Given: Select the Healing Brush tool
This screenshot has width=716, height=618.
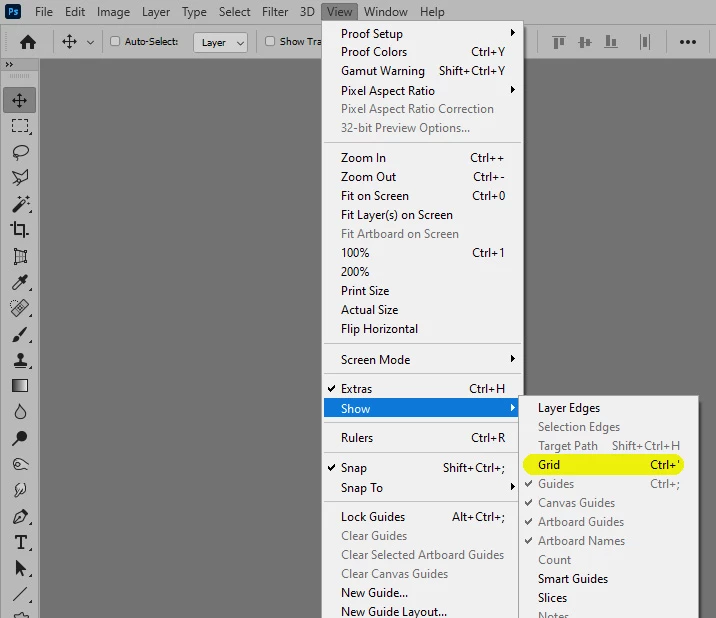Looking at the screenshot, I should (x=20, y=308).
